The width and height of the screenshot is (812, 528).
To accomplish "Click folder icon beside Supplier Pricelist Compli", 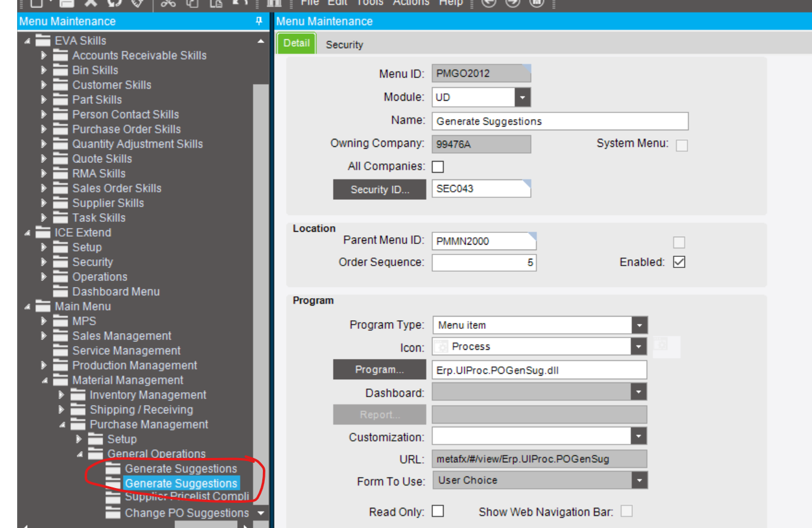I will (113, 497).
